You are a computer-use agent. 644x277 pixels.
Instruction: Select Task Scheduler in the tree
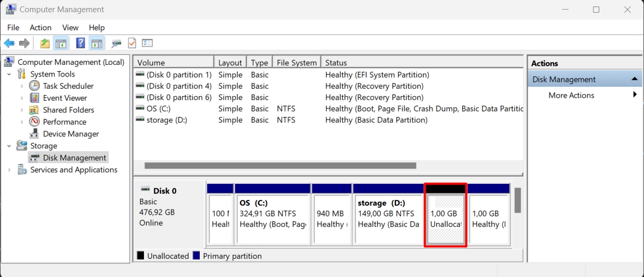click(x=68, y=86)
